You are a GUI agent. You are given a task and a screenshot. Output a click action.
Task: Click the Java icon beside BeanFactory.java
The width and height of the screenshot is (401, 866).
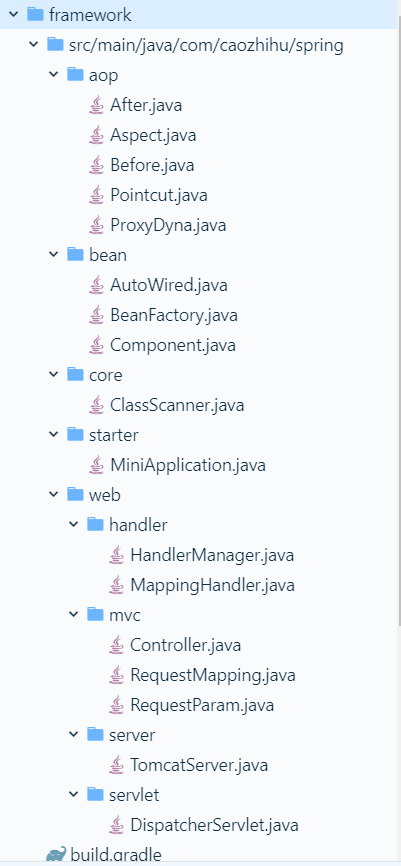97,315
